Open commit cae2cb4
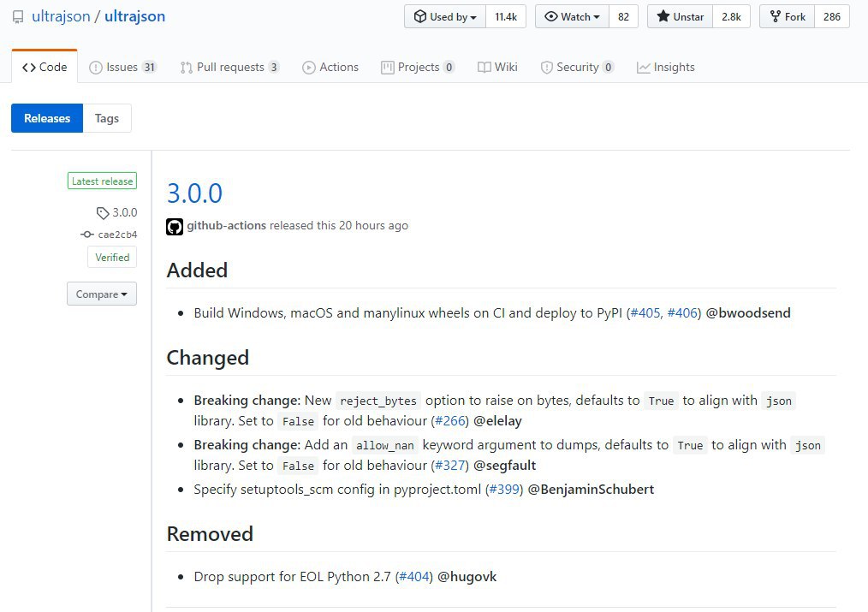868x612 pixels. coord(117,235)
